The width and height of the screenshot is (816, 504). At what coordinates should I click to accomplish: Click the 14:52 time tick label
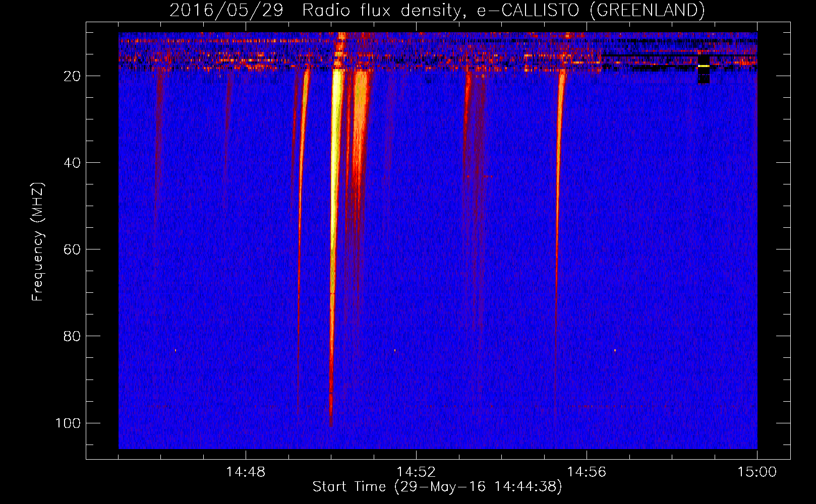coord(416,472)
